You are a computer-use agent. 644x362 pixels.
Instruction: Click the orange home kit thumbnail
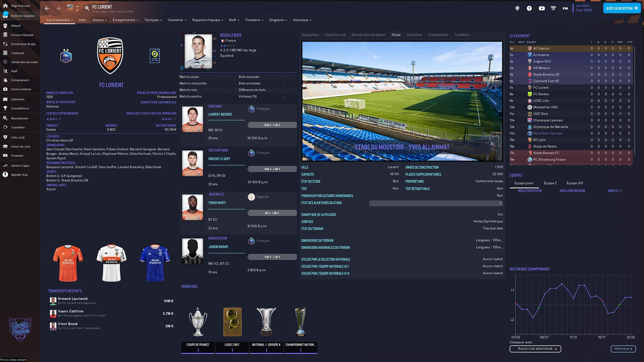68,263
